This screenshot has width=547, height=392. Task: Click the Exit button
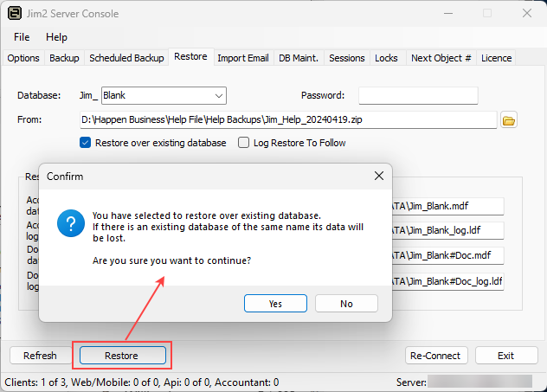506,356
